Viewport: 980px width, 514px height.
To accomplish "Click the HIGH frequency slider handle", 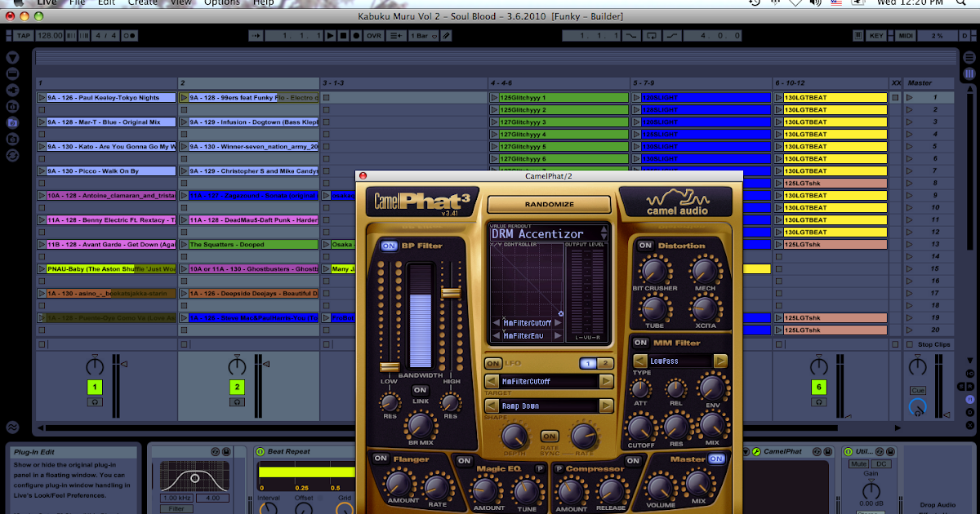I will click(x=451, y=292).
